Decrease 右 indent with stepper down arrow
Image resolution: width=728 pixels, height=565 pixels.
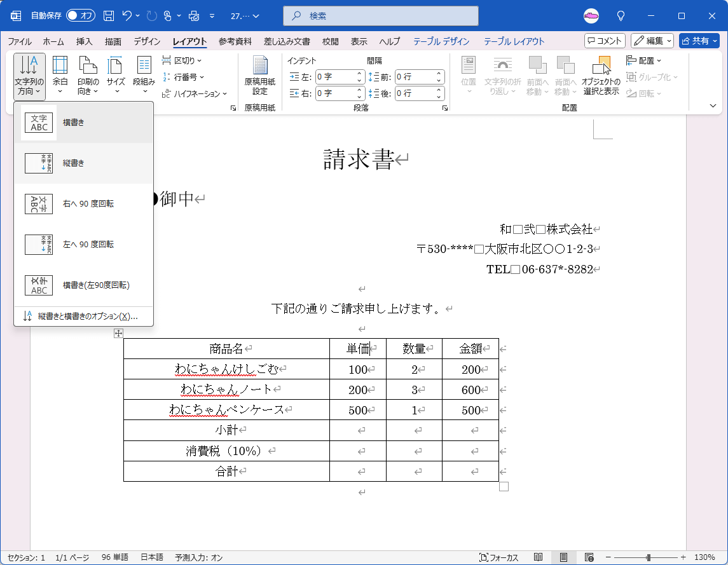359,97
